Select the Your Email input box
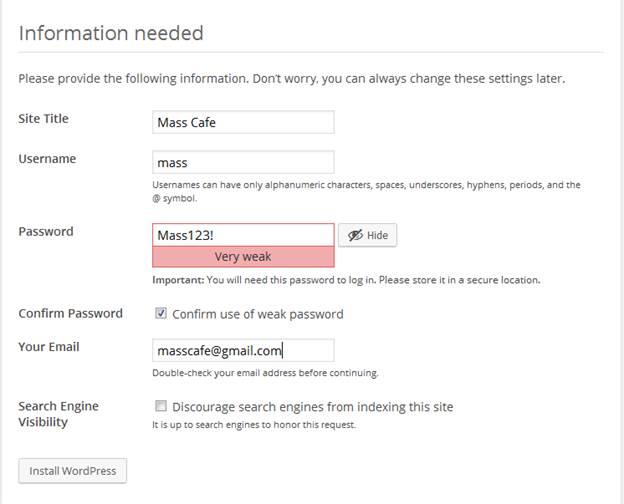Image resolution: width=624 pixels, height=504 pixels. (x=243, y=350)
